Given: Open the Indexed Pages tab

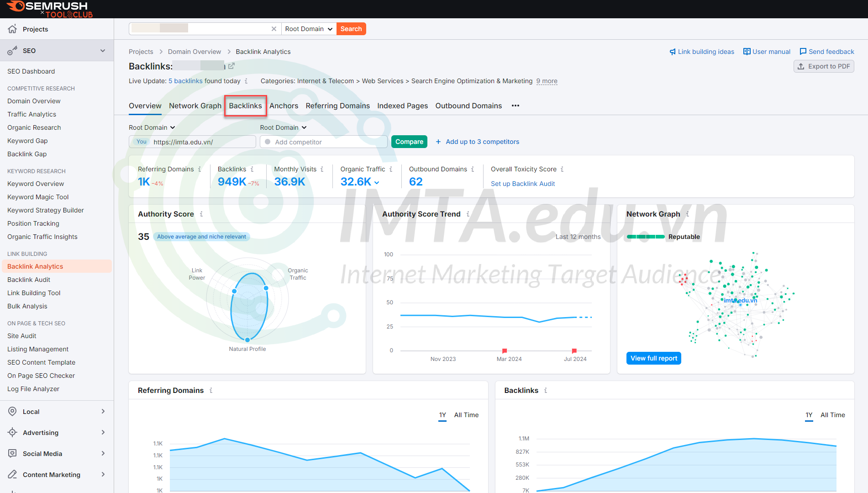Looking at the screenshot, I should [x=403, y=106].
